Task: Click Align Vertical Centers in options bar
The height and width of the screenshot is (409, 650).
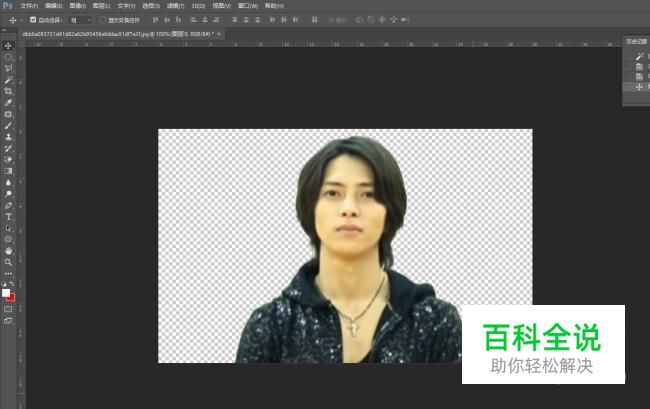Action: point(167,19)
